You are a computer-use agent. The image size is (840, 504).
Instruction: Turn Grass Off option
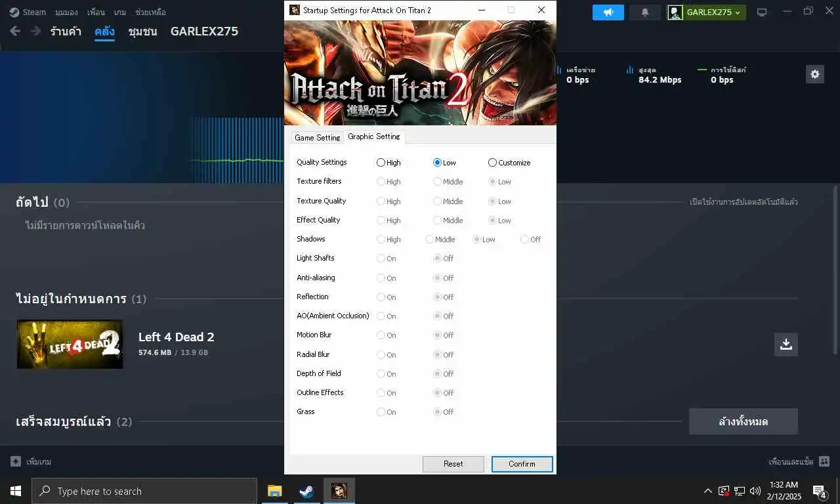[443, 412]
